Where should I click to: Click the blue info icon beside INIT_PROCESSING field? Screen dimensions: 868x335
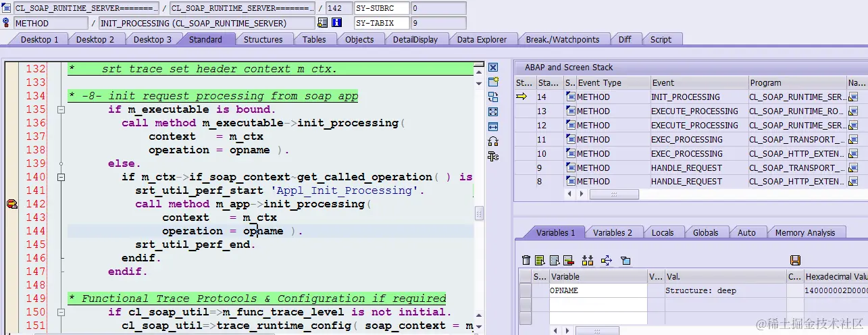tap(336, 23)
